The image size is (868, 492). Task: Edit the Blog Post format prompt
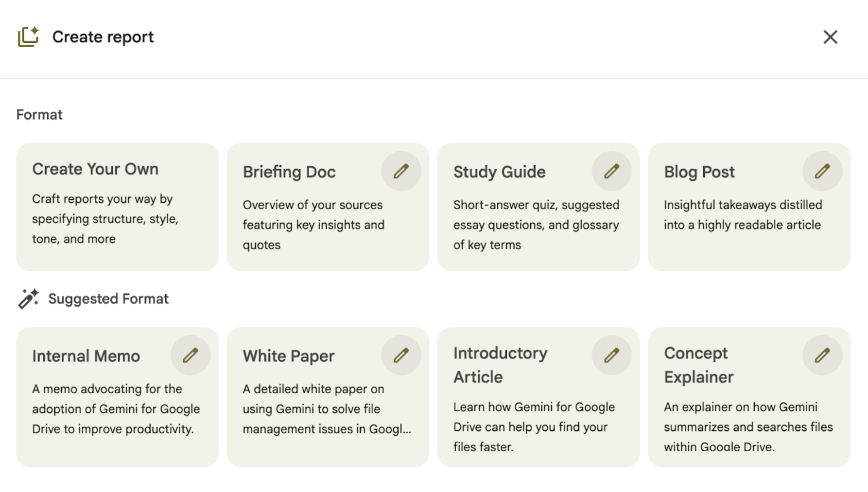pyautogui.click(x=822, y=171)
